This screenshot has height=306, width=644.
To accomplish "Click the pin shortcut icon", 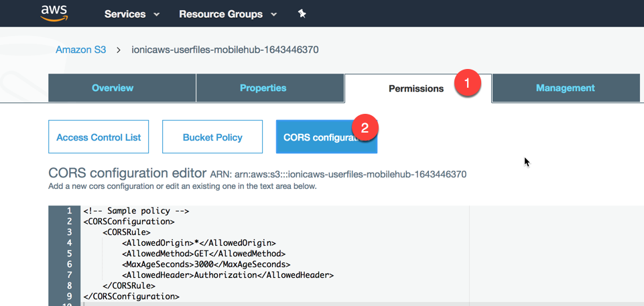I will pyautogui.click(x=302, y=14).
